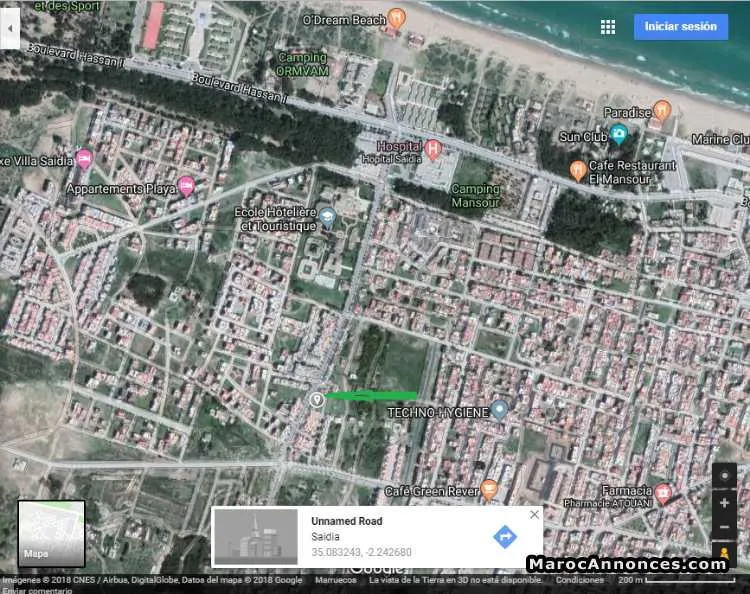Image resolution: width=750 pixels, height=594 pixels.
Task: Select the O'Dream Beach restaurant pin
Action: [x=397, y=18]
